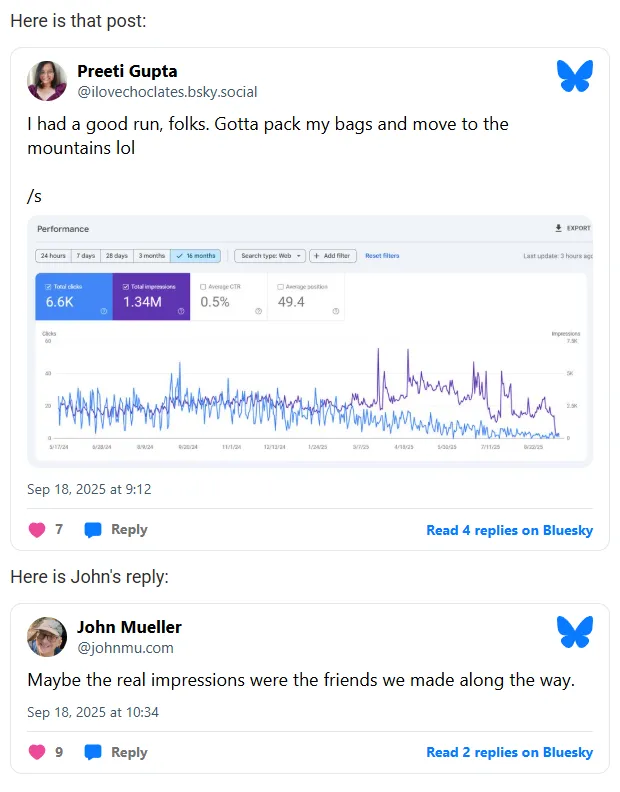This screenshot has width=620, height=792.
Task: Open Read 2 replies on Bluesky link
Action: 509,752
